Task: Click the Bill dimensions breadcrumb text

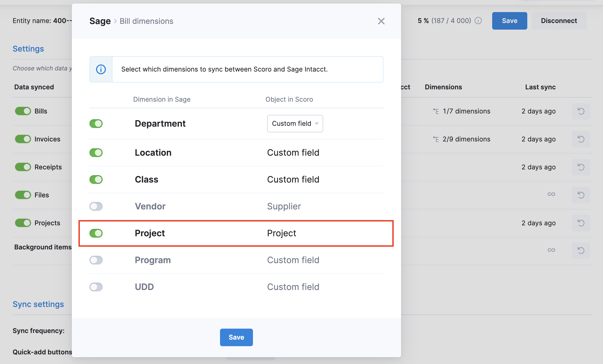Action: click(x=146, y=21)
